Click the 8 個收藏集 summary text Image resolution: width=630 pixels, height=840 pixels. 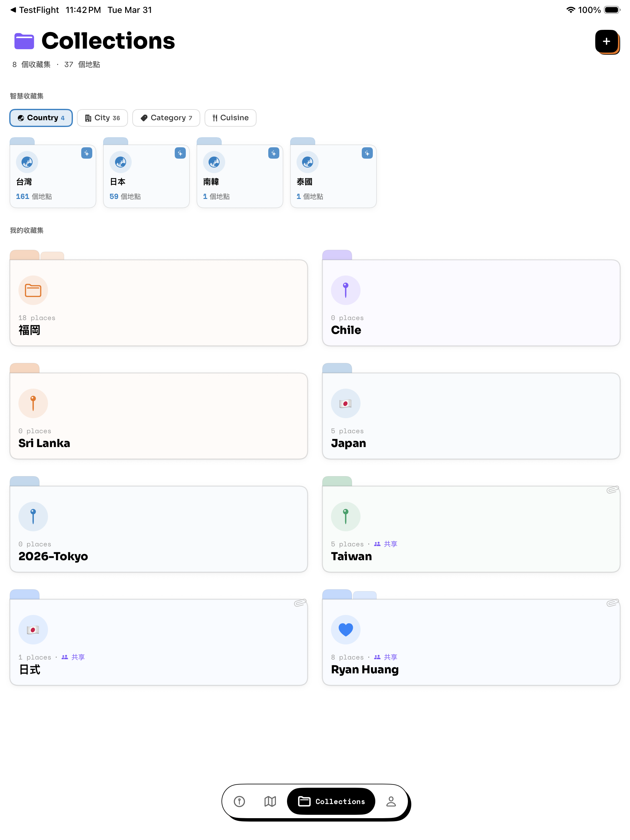32,65
